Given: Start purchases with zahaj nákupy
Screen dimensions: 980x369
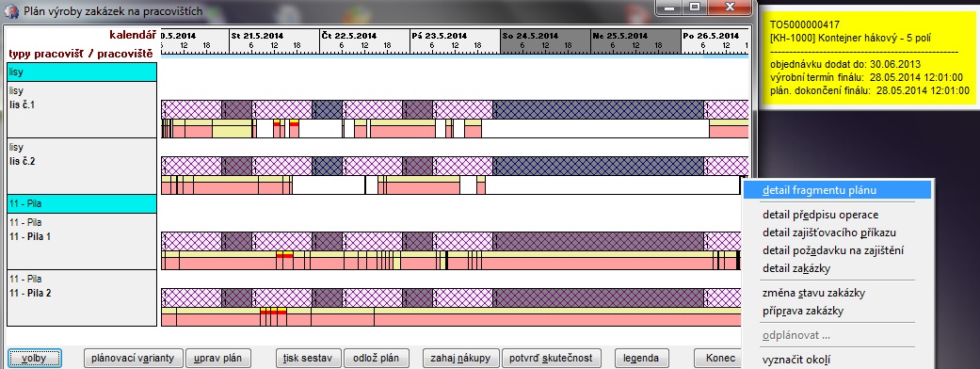Looking at the screenshot, I should click(460, 359).
